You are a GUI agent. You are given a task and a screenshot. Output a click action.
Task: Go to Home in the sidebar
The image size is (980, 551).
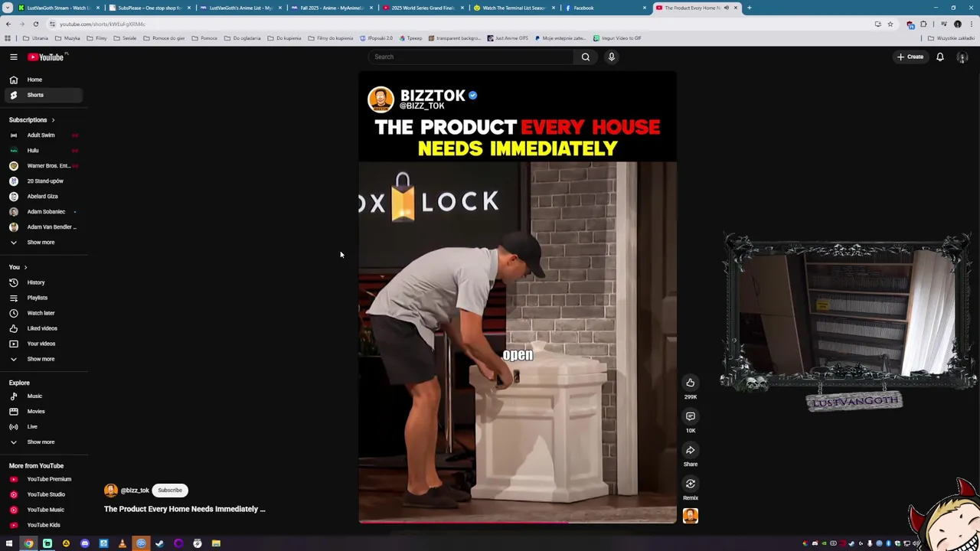(43, 80)
